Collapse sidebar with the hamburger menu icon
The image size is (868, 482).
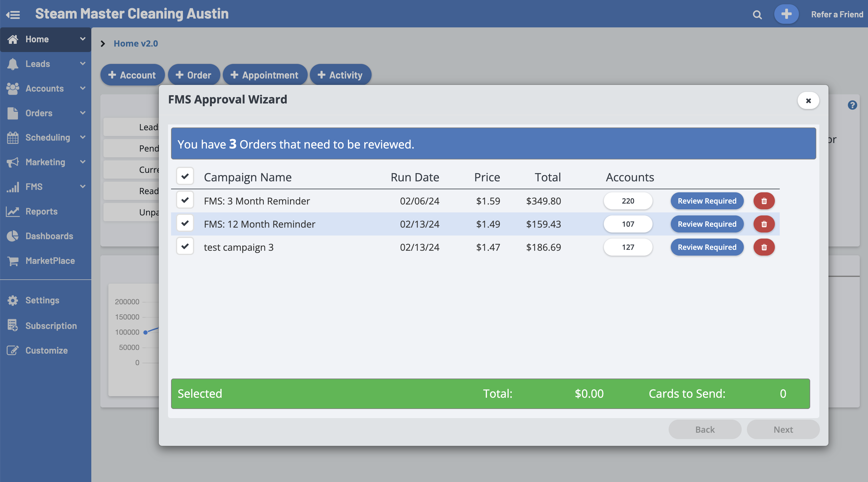coord(13,15)
